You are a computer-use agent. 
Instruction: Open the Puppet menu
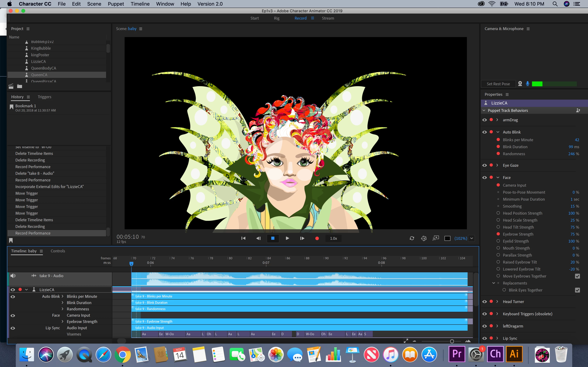click(x=116, y=4)
